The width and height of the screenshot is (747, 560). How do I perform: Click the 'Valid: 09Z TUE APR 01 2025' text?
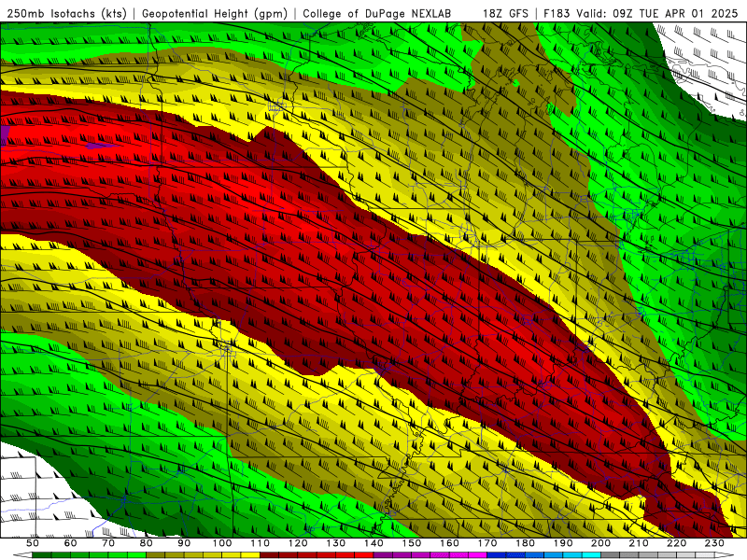(657, 13)
